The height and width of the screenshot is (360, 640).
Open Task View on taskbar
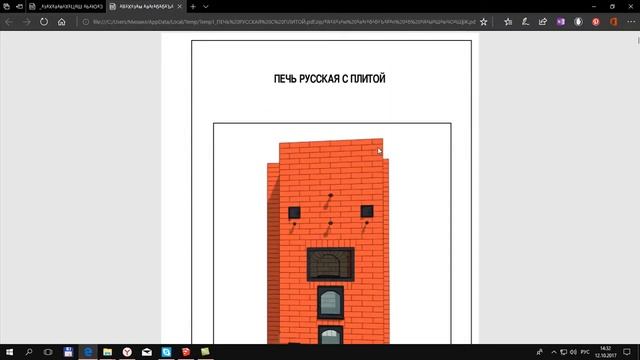(x=48, y=352)
